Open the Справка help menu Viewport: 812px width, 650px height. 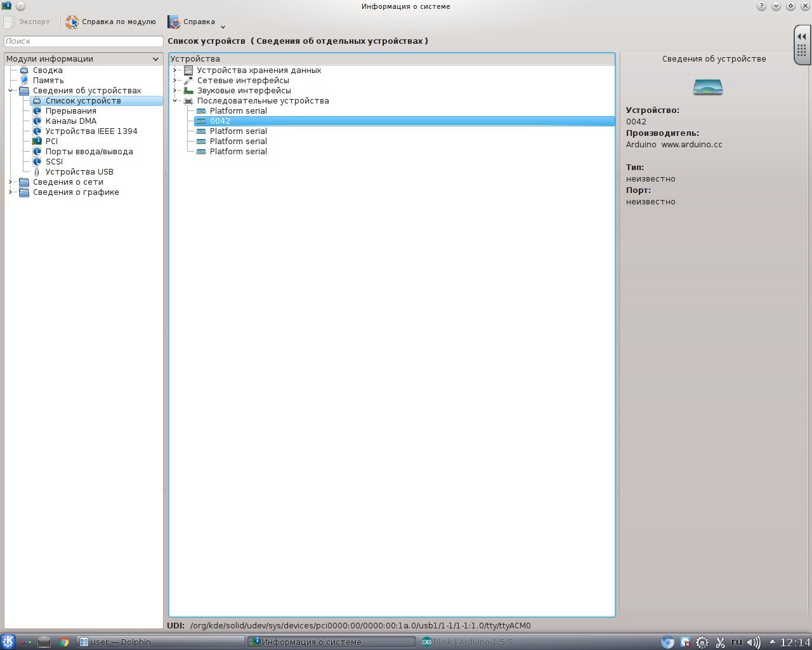pos(192,22)
